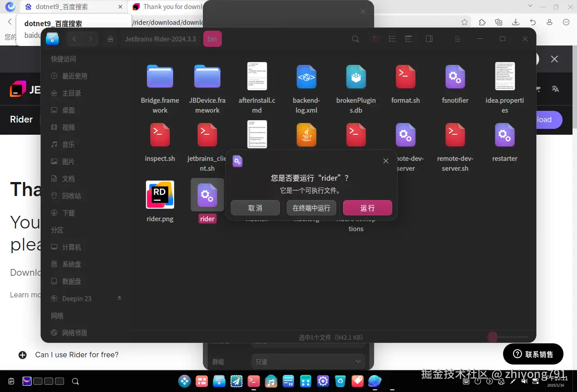Image resolution: width=577 pixels, height=392 pixels.
Task: Switch to icon grid view
Action: [376, 39]
